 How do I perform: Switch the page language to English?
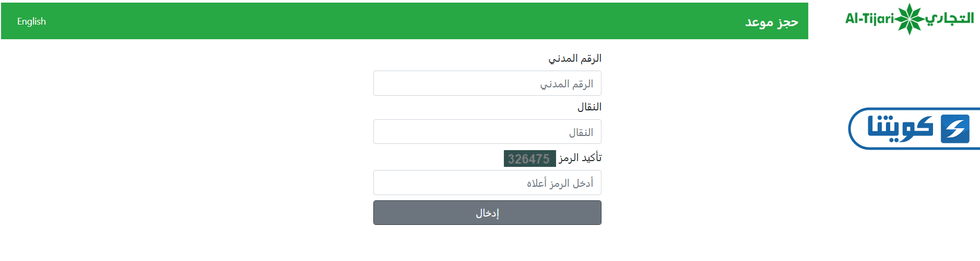(31, 21)
